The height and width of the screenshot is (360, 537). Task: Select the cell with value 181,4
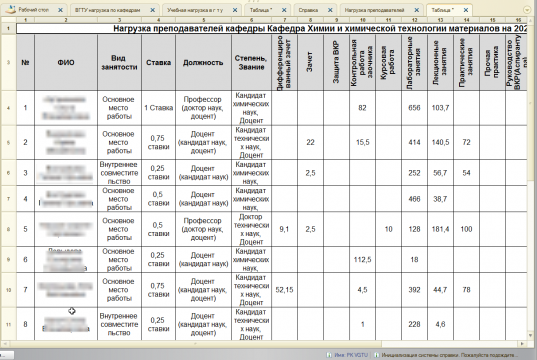tap(440, 229)
